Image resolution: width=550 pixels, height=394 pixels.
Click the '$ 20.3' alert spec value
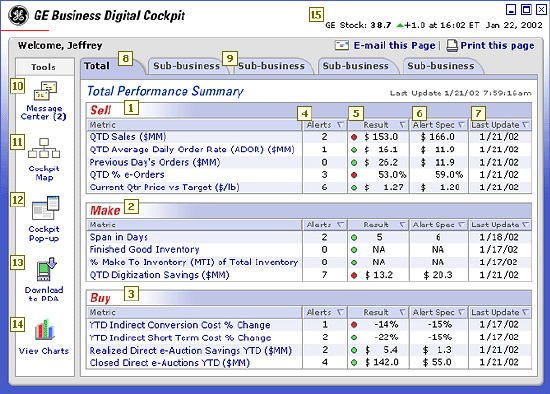tap(438, 275)
